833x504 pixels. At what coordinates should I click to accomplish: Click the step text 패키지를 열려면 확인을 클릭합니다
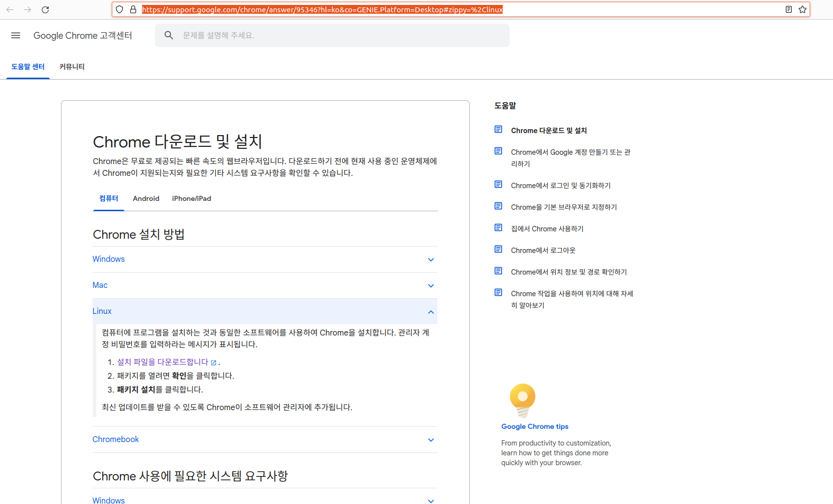coord(175,376)
